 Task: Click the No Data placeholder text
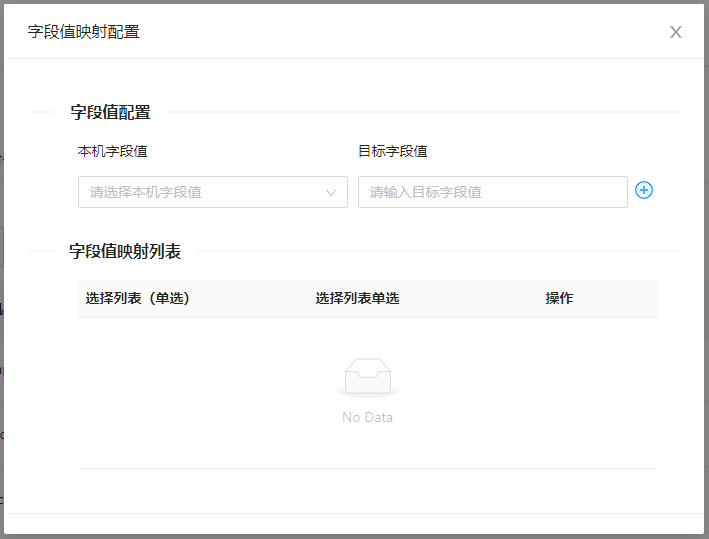(x=367, y=417)
